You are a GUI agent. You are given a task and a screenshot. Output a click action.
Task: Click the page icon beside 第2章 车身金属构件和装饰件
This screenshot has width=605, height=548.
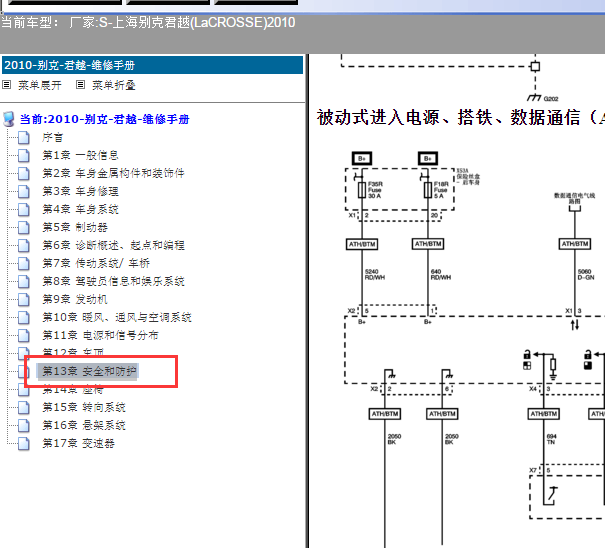[24, 174]
